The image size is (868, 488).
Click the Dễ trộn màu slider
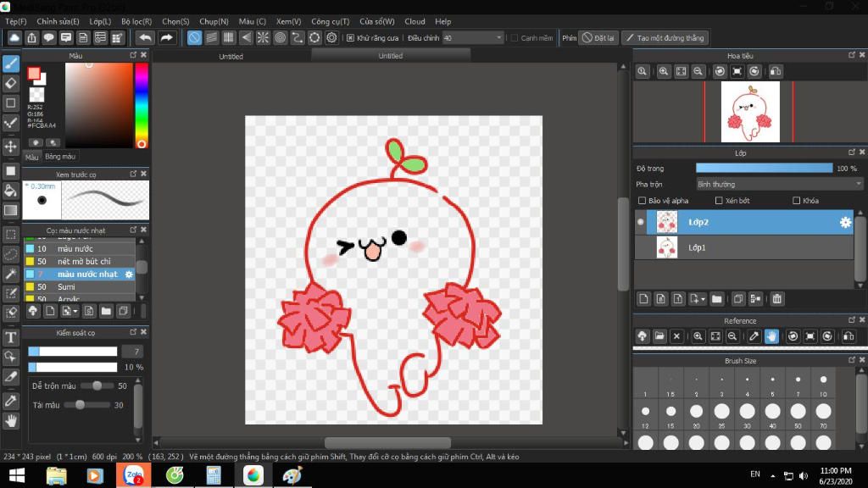97,385
